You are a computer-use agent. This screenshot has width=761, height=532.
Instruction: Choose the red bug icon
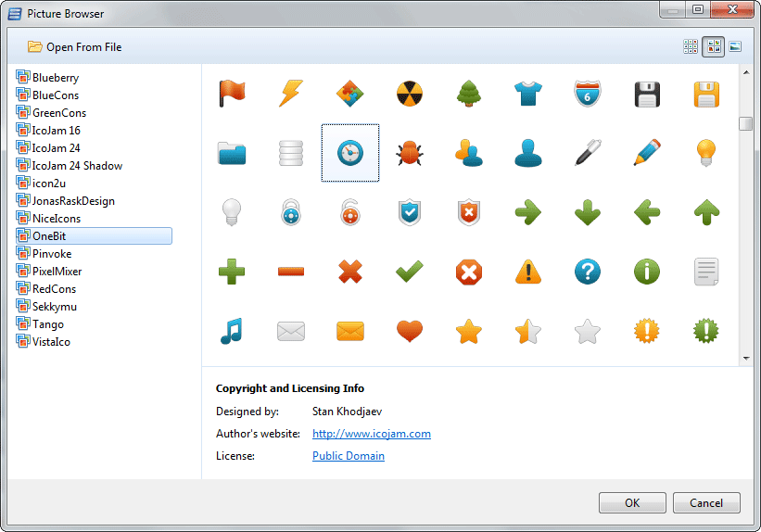(x=410, y=153)
